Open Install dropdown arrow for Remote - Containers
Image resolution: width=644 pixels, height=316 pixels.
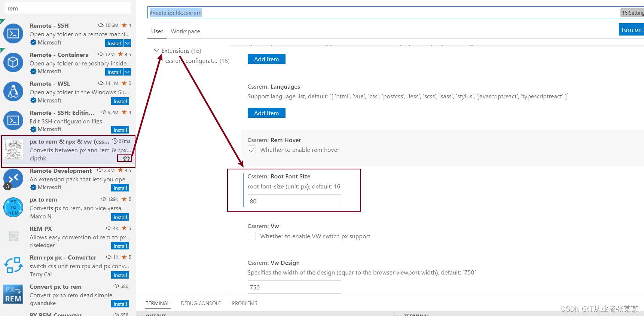127,72
